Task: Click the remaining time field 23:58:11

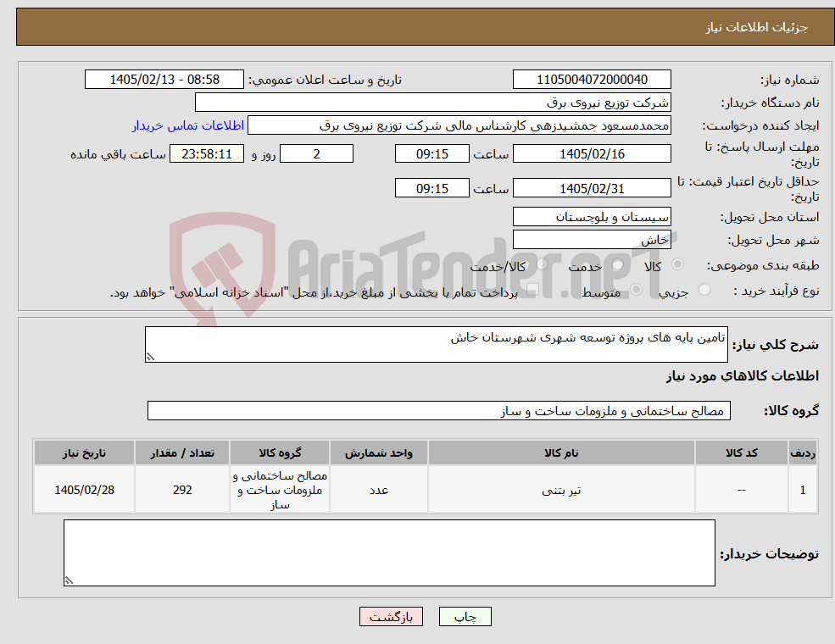Action: pyautogui.click(x=207, y=154)
